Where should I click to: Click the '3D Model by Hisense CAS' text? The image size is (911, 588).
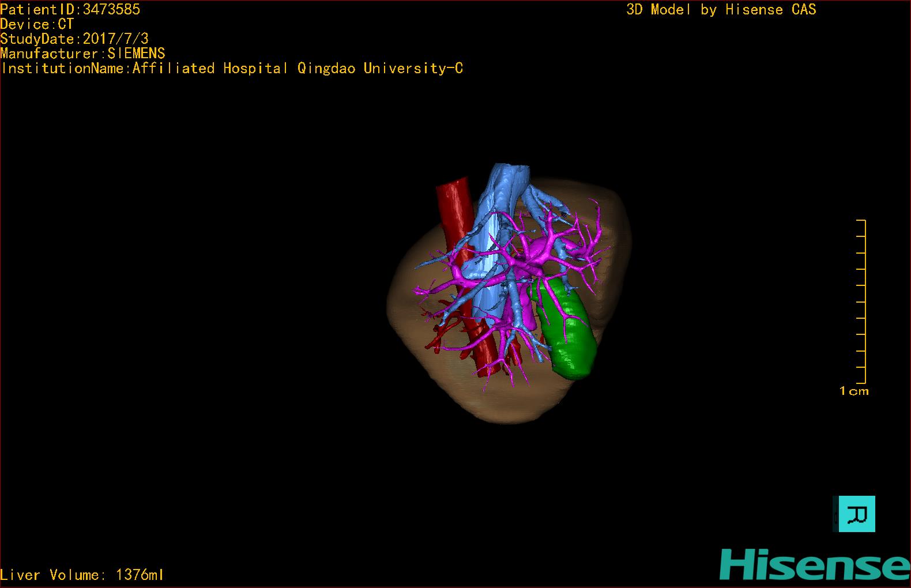[x=721, y=9]
